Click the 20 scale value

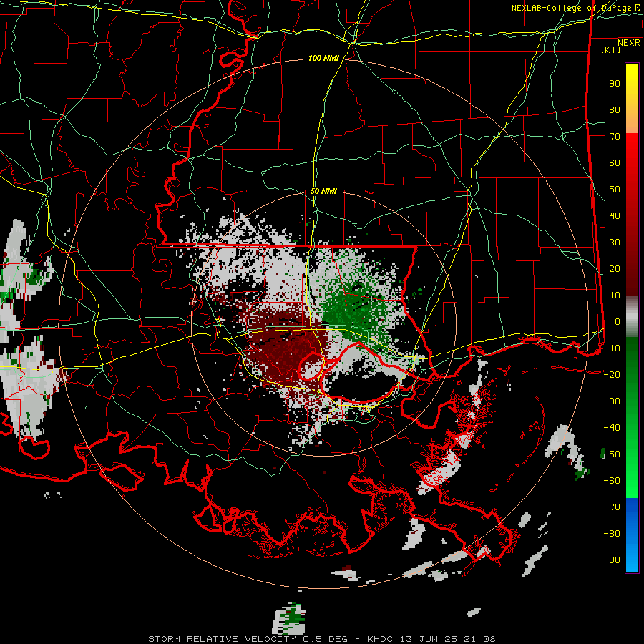tap(615, 269)
